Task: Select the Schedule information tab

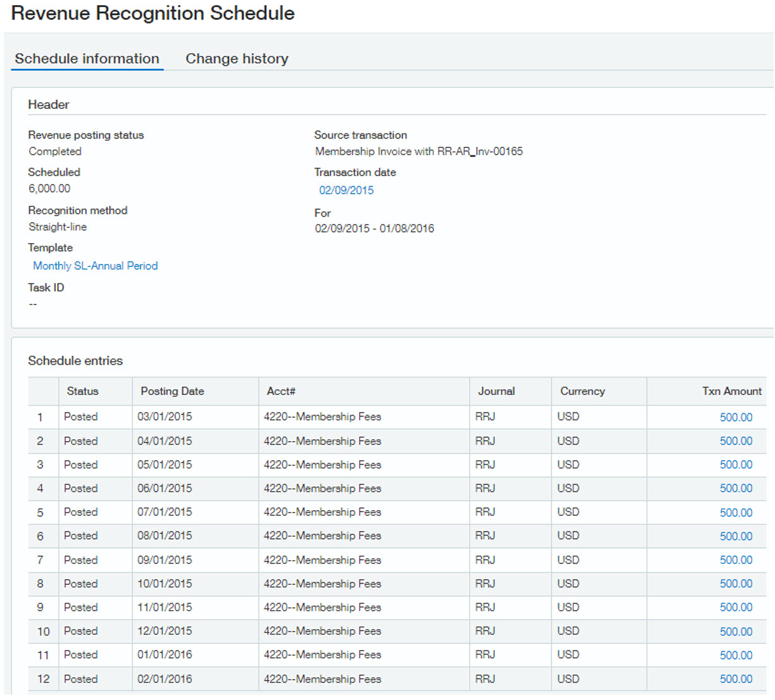Action: point(87,59)
